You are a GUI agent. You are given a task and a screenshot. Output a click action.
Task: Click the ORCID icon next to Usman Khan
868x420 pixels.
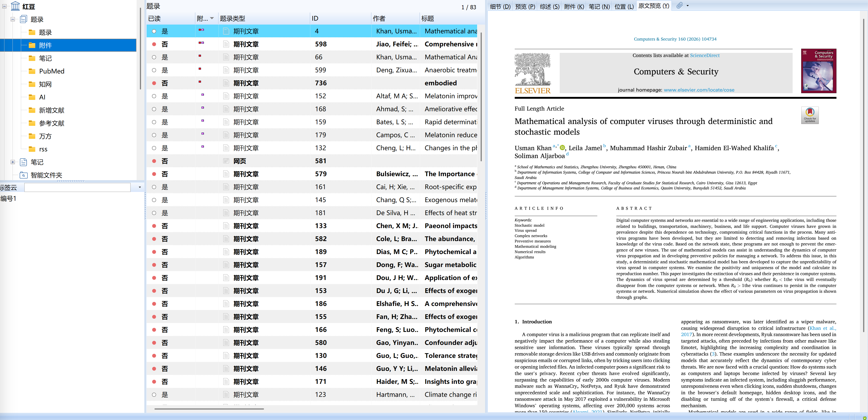pos(562,147)
